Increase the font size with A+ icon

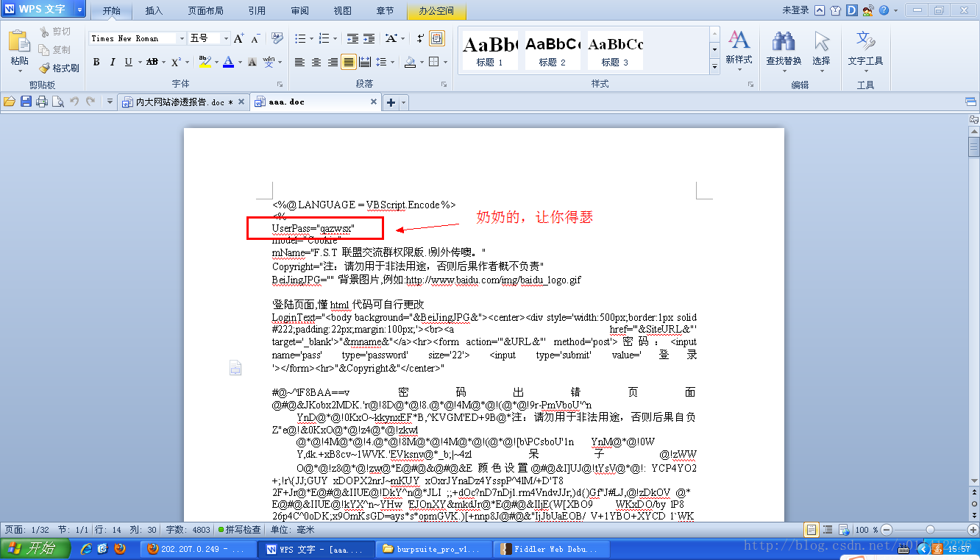tap(238, 38)
